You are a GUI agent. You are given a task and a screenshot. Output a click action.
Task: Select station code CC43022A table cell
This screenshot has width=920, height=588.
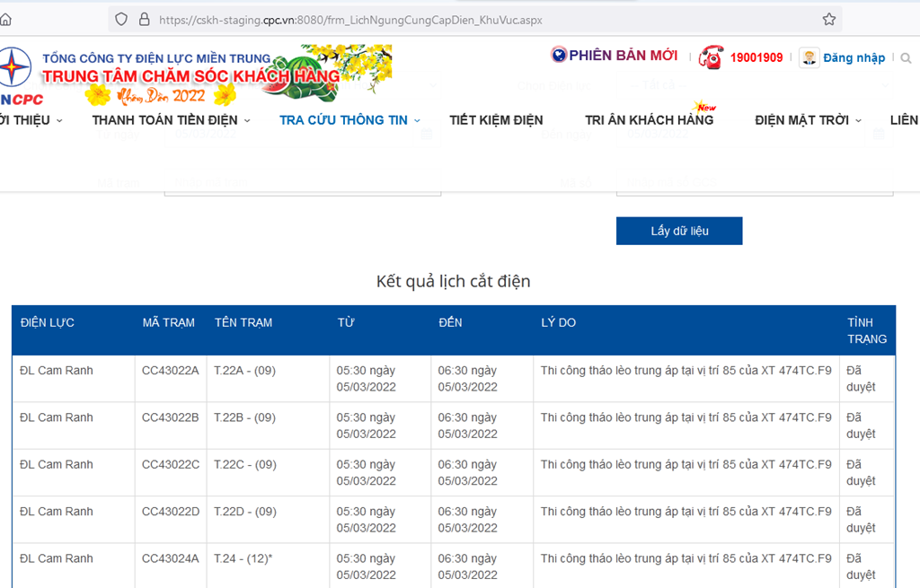pyautogui.click(x=170, y=371)
